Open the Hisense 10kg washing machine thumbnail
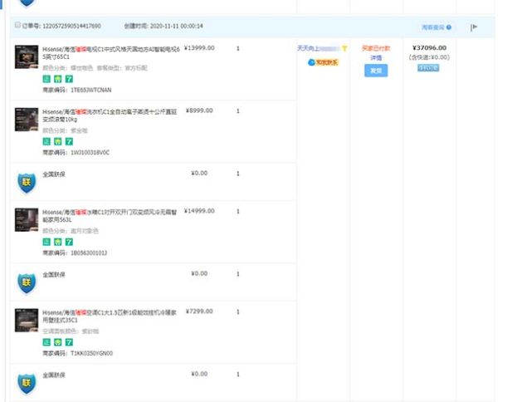This screenshot has height=402, width=532. tap(27, 120)
